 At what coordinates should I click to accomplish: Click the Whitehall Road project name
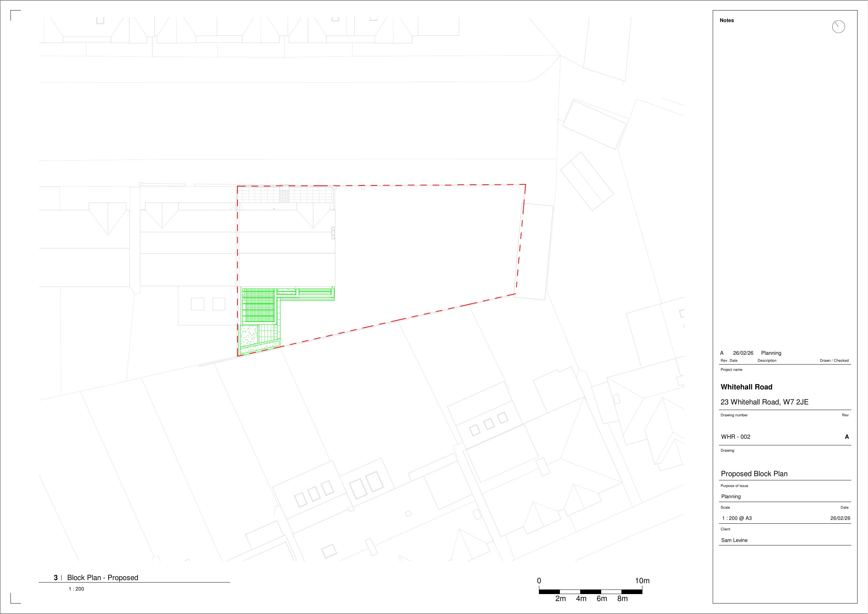746,387
